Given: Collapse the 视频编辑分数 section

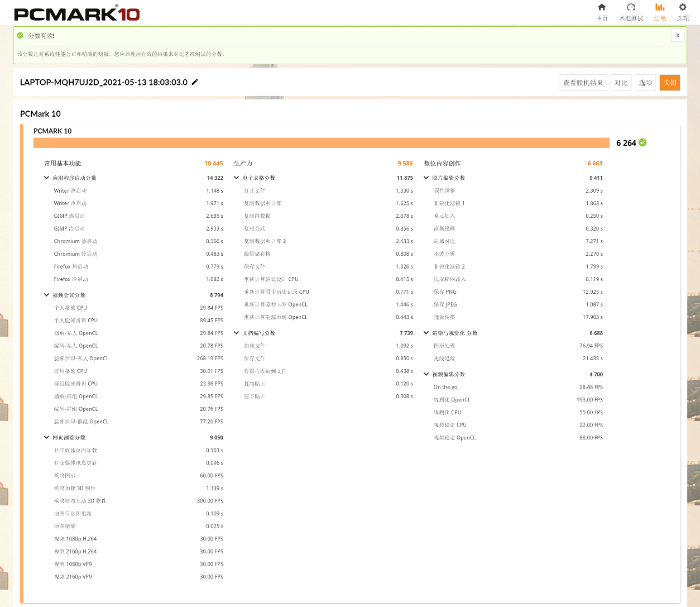Looking at the screenshot, I should (426, 375).
